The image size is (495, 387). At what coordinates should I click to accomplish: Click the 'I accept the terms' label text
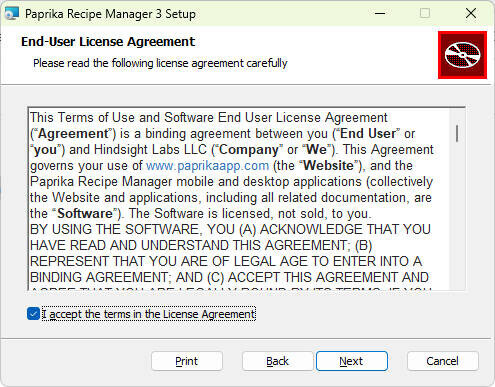tap(149, 314)
